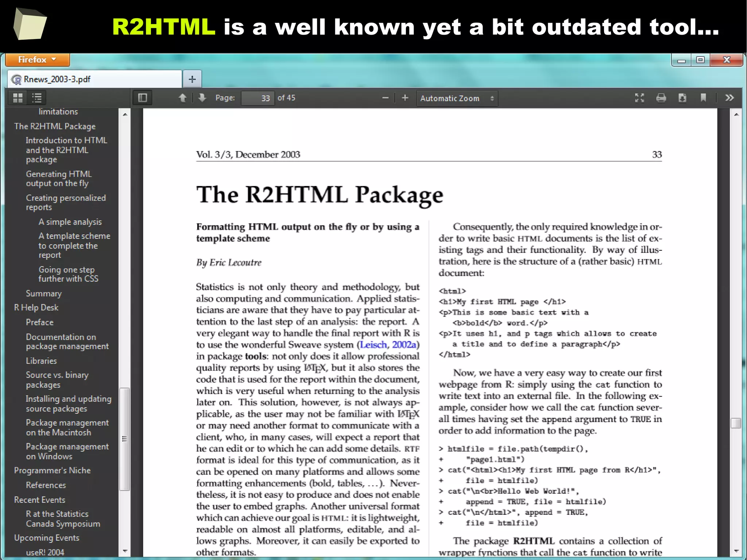Click document scrollbar up arrow
The image size is (747, 560).
click(736, 114)
